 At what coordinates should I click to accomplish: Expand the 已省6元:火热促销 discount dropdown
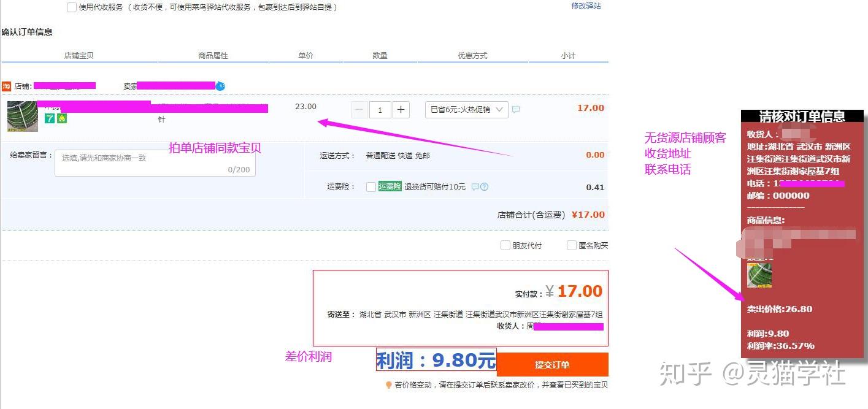pyautogui.click(x=467, y=110)
